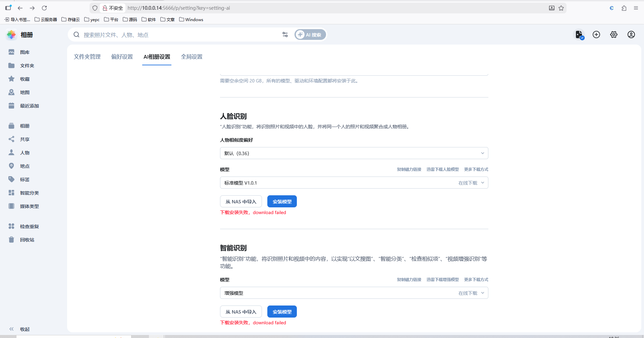Switch to the 全局设置 tab

pyautogui.click(x=192, y=57)
